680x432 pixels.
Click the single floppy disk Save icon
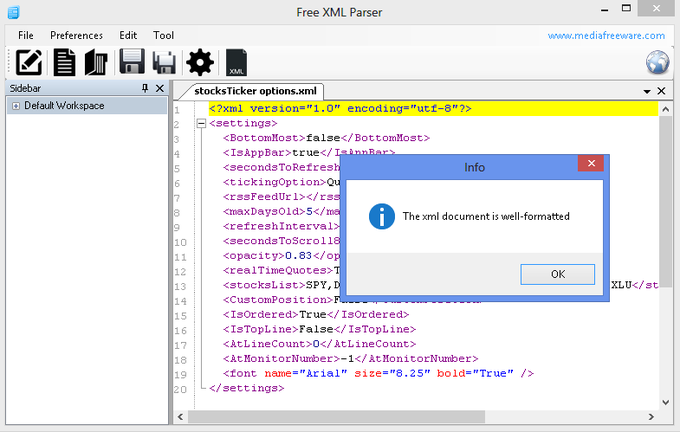(x=132, y=62)
